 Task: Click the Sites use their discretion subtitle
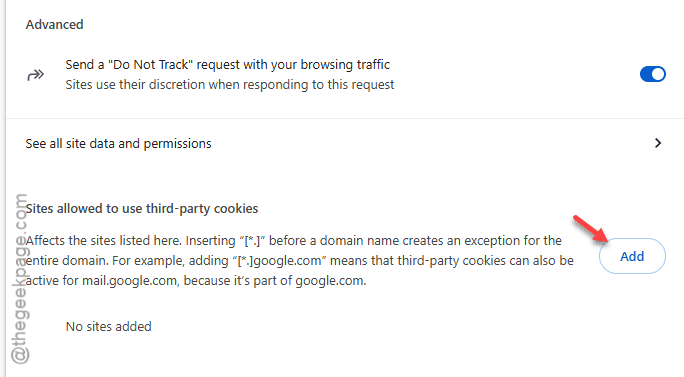point(230,84)
